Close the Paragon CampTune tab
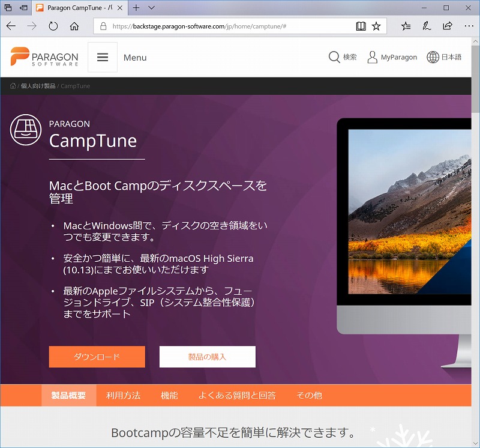The height and width of the screenshot is (448, 480). click(x=120, y=8)
